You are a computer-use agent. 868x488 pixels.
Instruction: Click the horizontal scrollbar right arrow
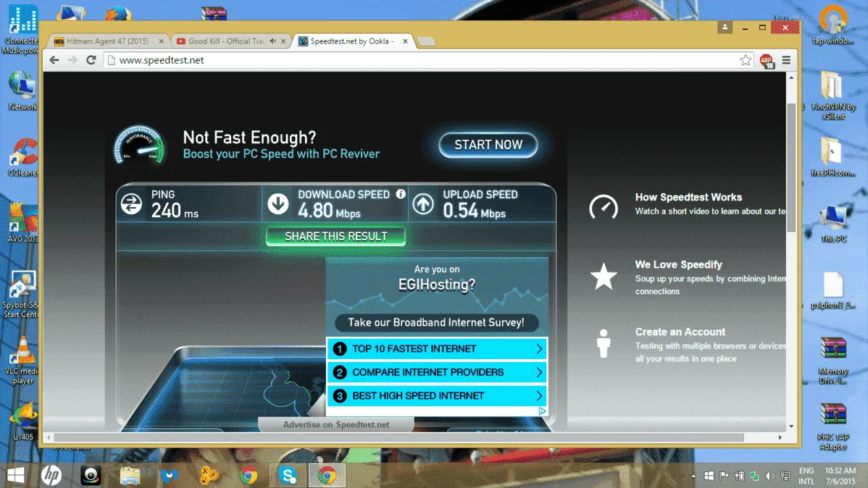[x=780, y=437]
